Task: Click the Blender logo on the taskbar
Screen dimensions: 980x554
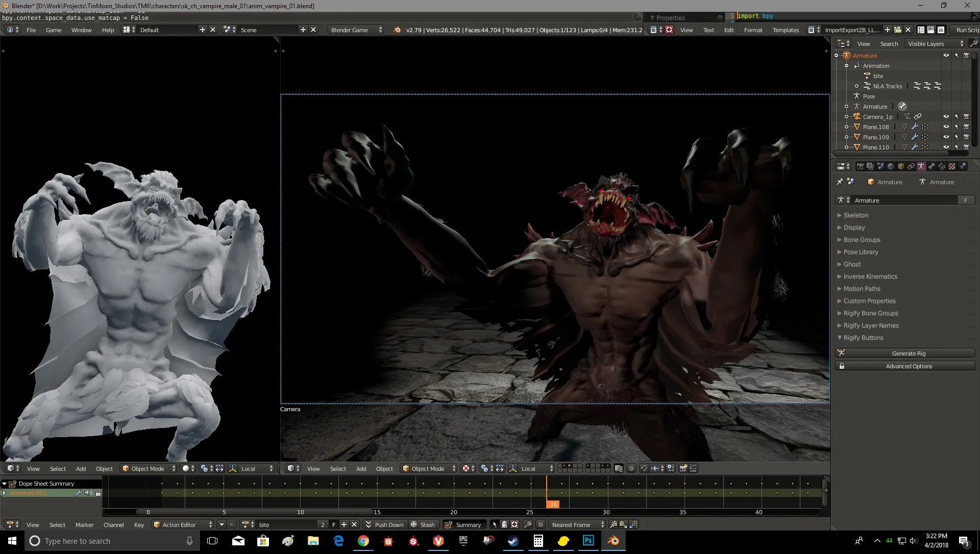Action: click(613, 541)
